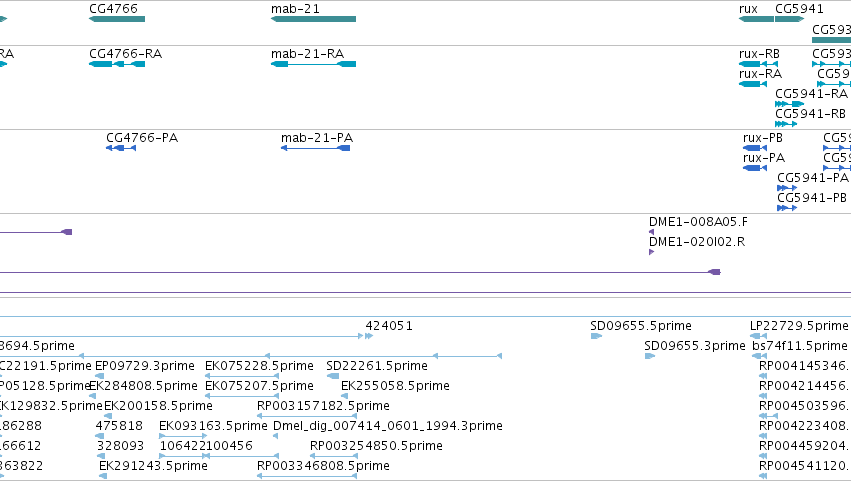
Task: Select the CG5941-PB protein label
Action: [x=812, y=198]
